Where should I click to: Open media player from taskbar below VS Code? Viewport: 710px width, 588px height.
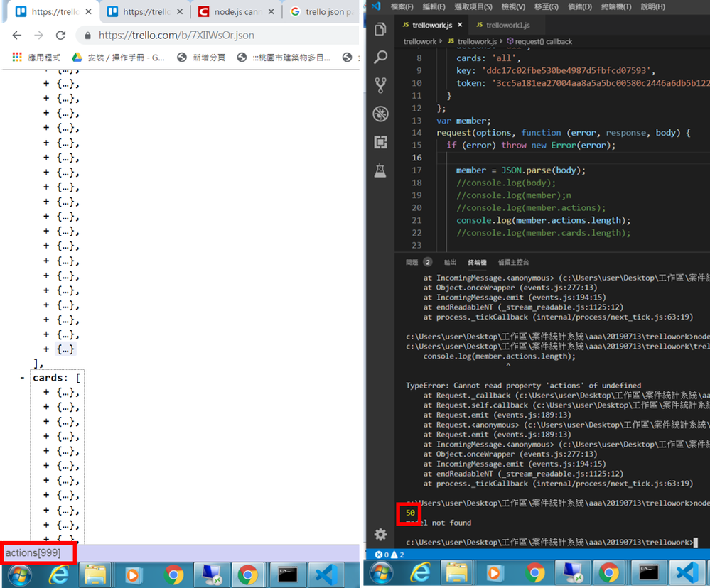coord(494,573)
